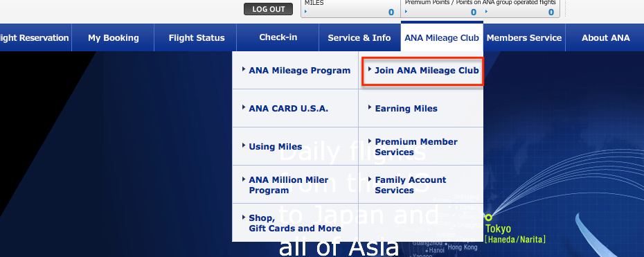Click the Hong Kong city label

[463, 247]
